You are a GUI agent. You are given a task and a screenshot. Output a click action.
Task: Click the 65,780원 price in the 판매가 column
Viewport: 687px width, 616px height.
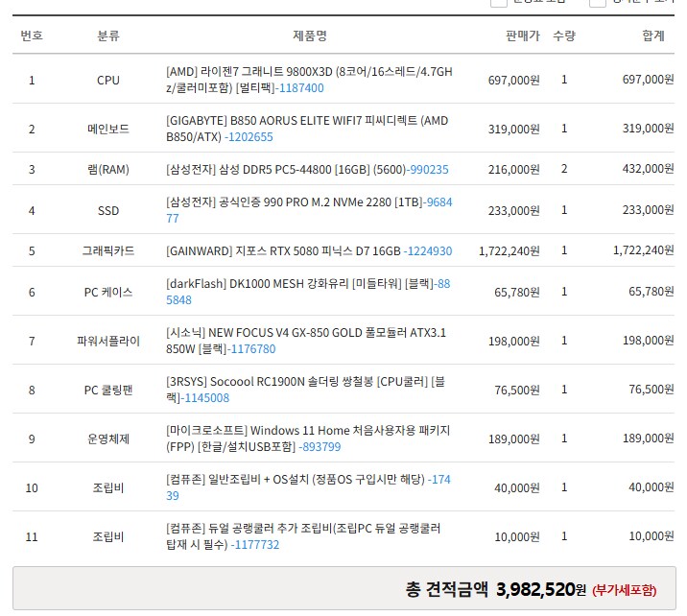pyautogui.click(x=517, y=293)
